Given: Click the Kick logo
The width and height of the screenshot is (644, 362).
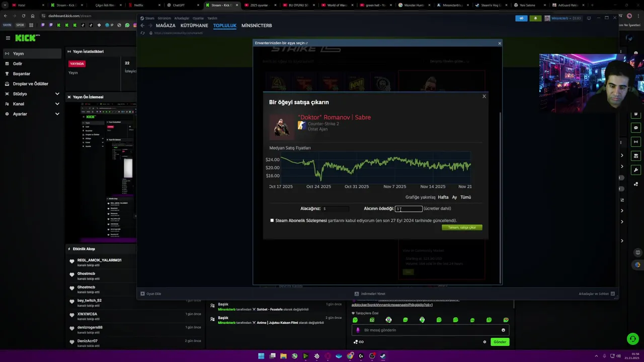Looking at the screenshot, I should 26,38.
